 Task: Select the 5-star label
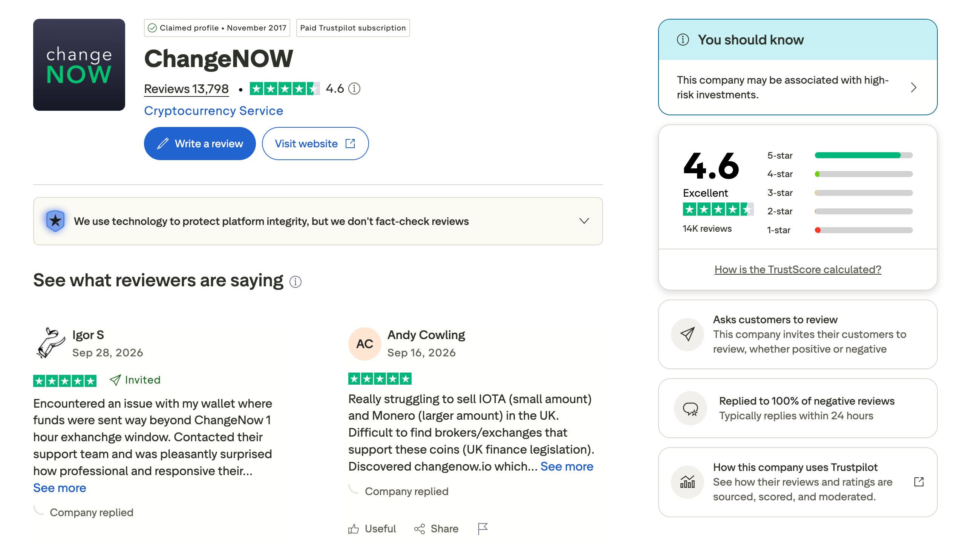(x=779, y=155)
